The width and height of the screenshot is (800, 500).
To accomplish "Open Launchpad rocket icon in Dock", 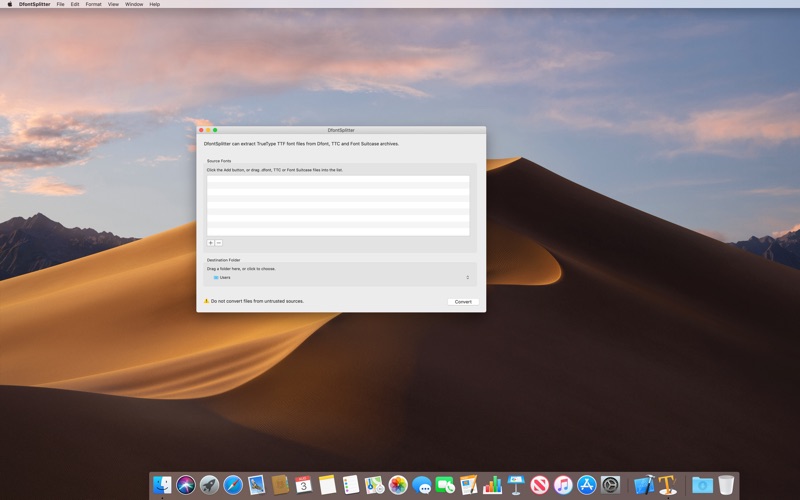I will [209, 485].
